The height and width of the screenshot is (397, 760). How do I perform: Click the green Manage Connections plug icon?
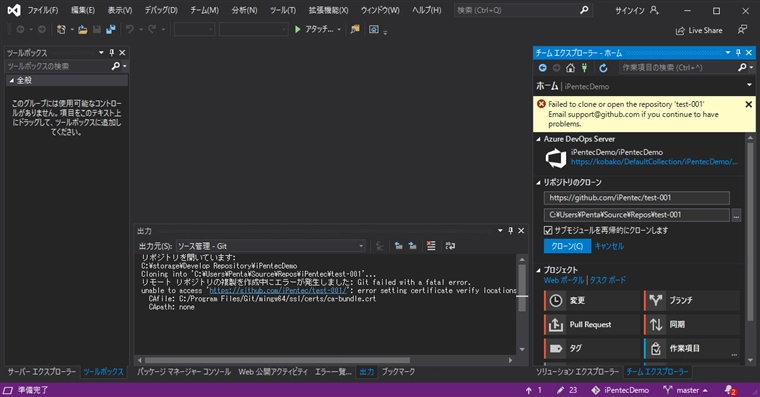[585, 68]
